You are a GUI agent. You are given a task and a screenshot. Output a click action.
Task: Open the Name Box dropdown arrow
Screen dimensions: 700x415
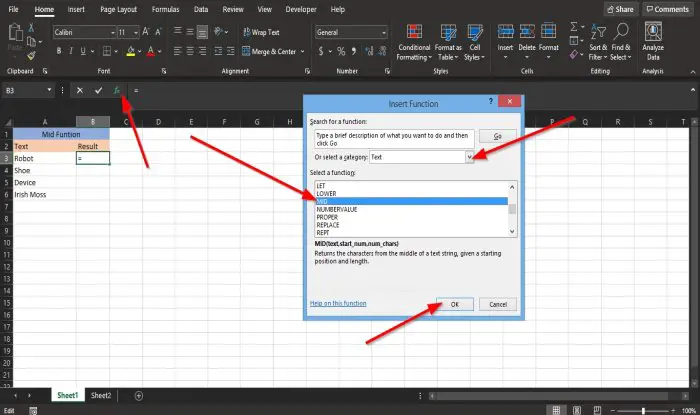(x=49, y=90)
